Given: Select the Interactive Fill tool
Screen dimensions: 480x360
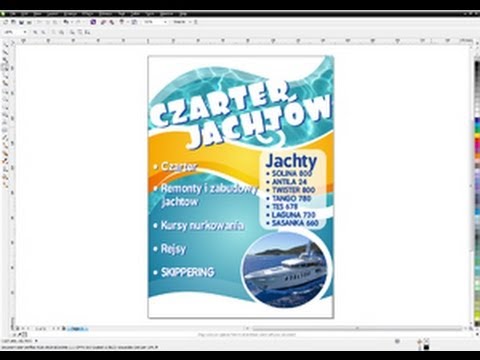Looking at the screenshot, I should click(x=6, y=184).
